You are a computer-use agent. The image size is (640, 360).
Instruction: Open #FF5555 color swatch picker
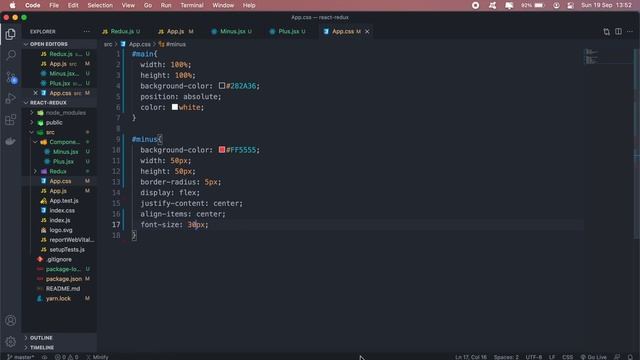pos(222,150)
